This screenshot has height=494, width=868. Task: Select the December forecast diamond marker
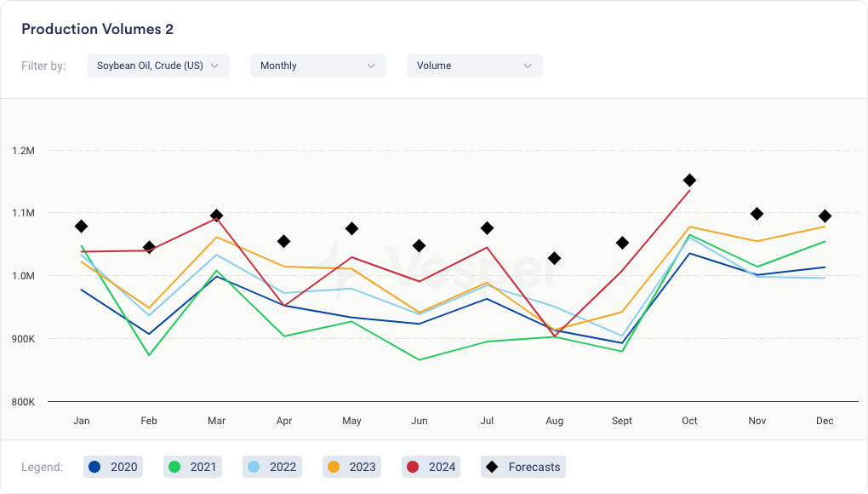825,216
